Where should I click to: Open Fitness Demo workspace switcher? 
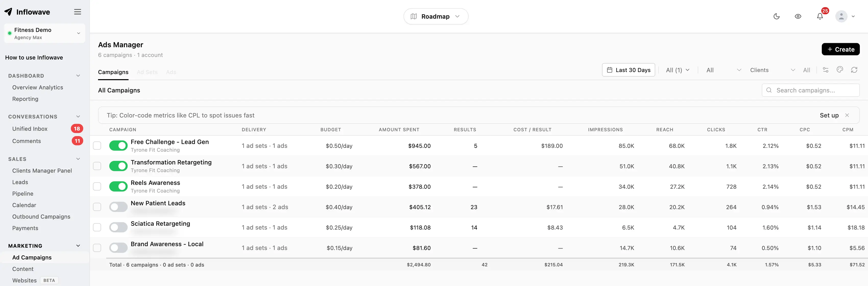pos(44,33)
